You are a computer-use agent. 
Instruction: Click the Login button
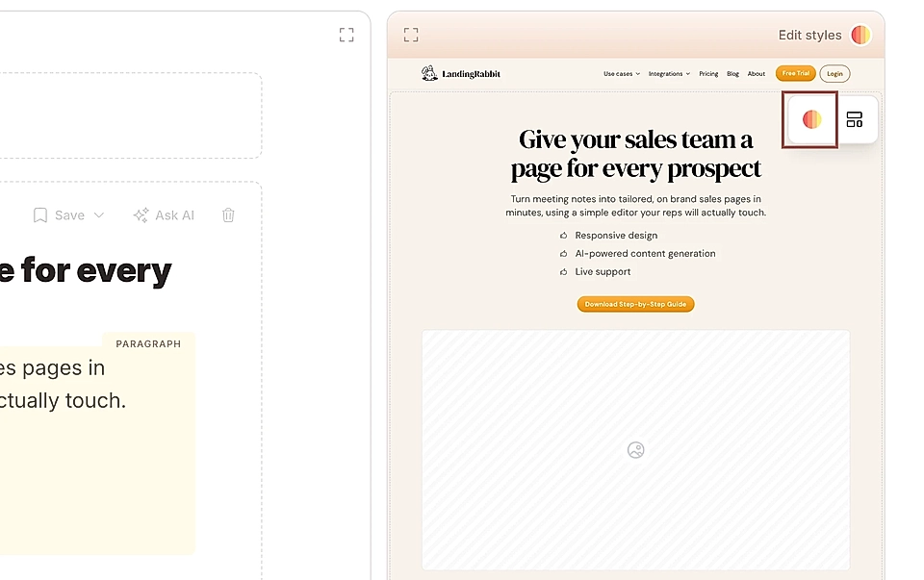click(x=834, y=73)
